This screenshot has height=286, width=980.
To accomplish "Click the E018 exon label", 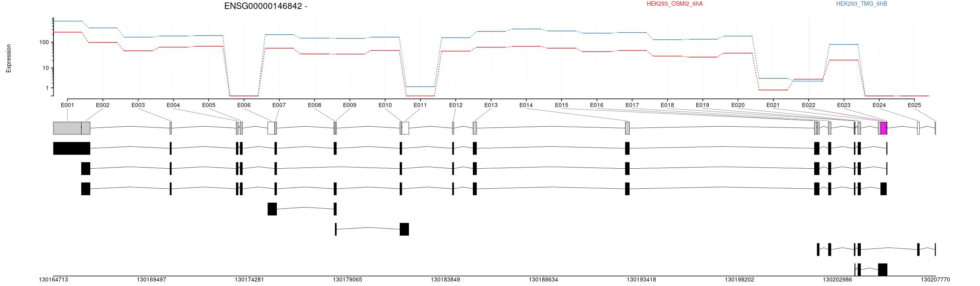I will pos(667,105).
